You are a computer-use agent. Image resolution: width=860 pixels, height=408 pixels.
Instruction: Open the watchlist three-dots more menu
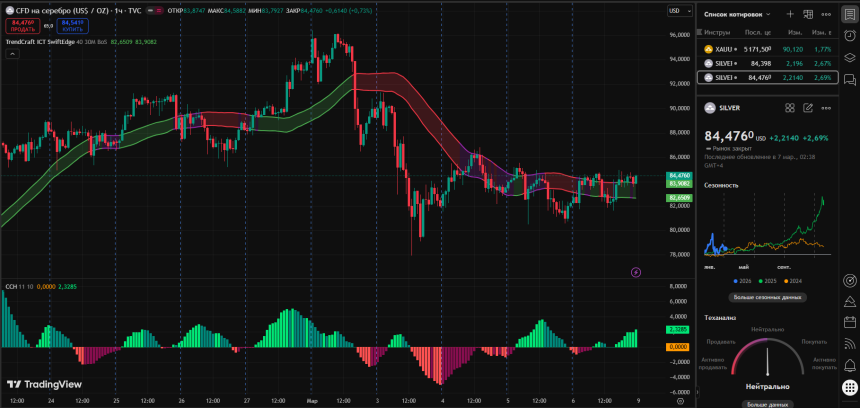click(x=826, y=14)
